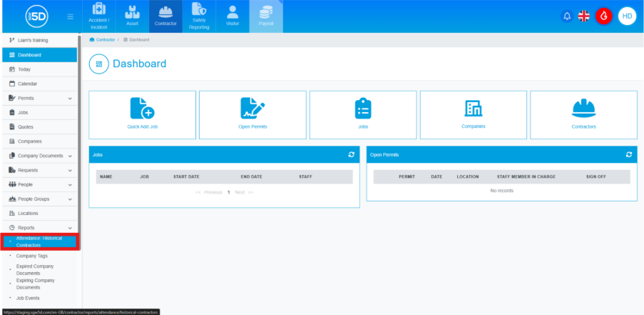Image resolution: width=644 pixels, height=315 pixels.
Task: Refresh the Jobs panel
Action: pyautogui.click(x=351, y=154)
